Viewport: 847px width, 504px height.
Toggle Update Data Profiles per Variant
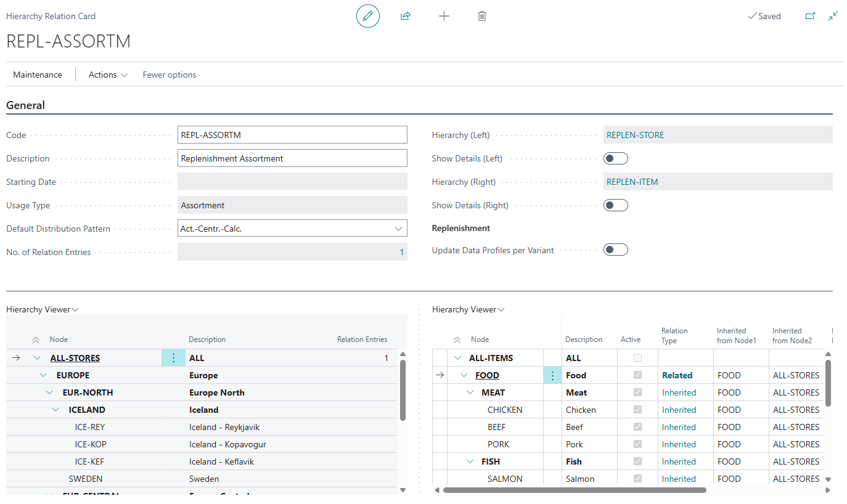615,250
